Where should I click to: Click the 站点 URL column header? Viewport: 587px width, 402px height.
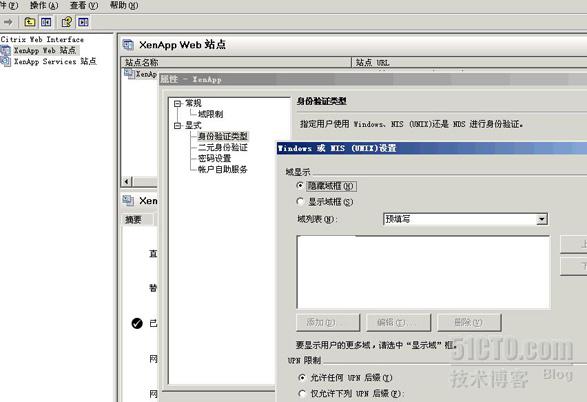tap(469, 62)
